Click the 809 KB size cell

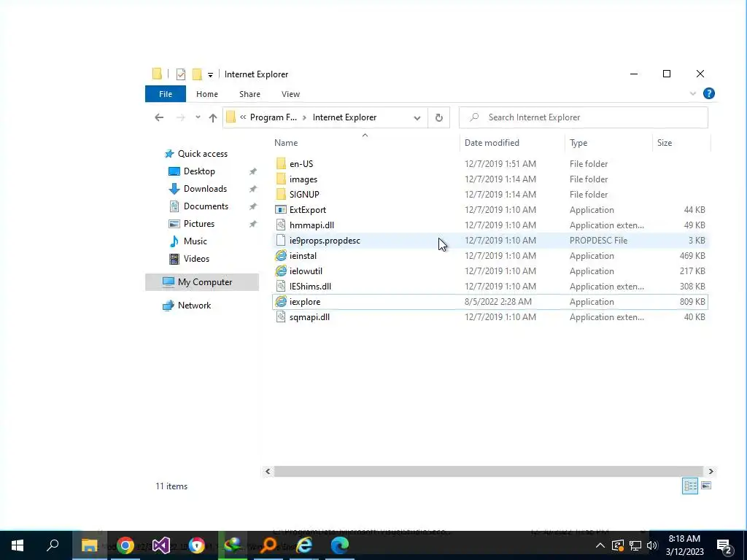point(692,302)
